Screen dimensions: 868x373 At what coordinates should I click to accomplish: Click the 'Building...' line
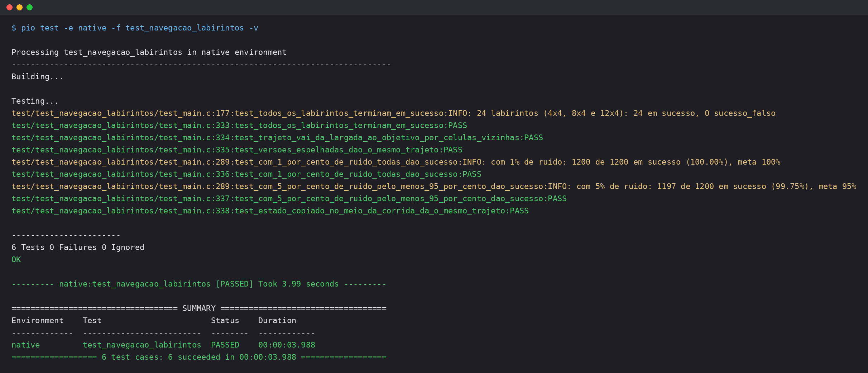tap(37, 77)
